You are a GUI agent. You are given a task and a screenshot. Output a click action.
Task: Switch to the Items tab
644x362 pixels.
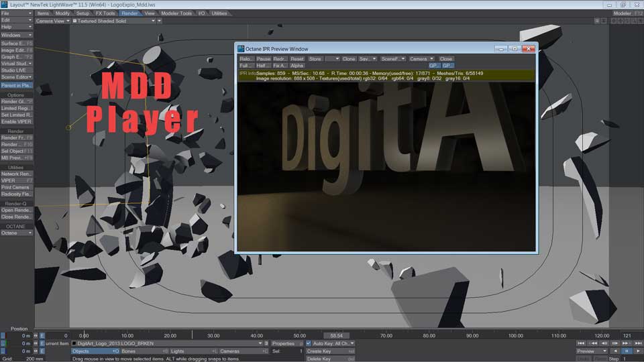43,13
